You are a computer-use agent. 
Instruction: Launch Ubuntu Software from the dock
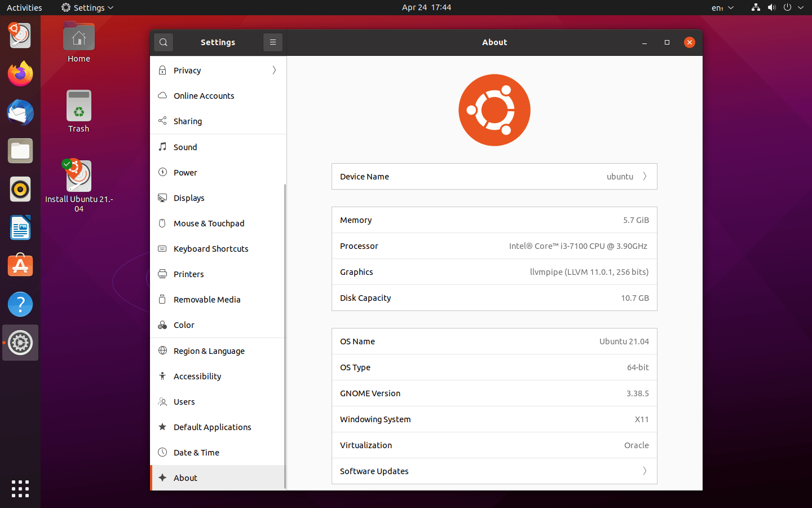[20, 266]
